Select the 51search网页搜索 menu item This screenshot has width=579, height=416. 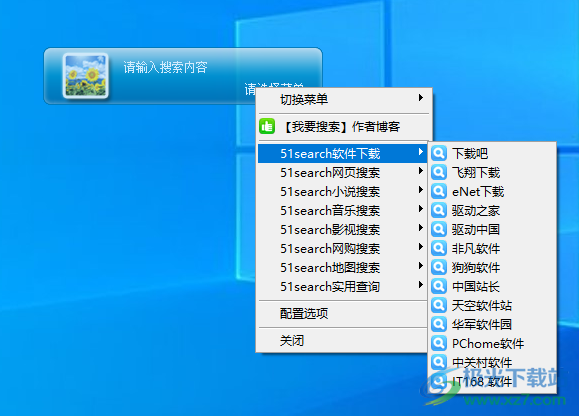343,172
